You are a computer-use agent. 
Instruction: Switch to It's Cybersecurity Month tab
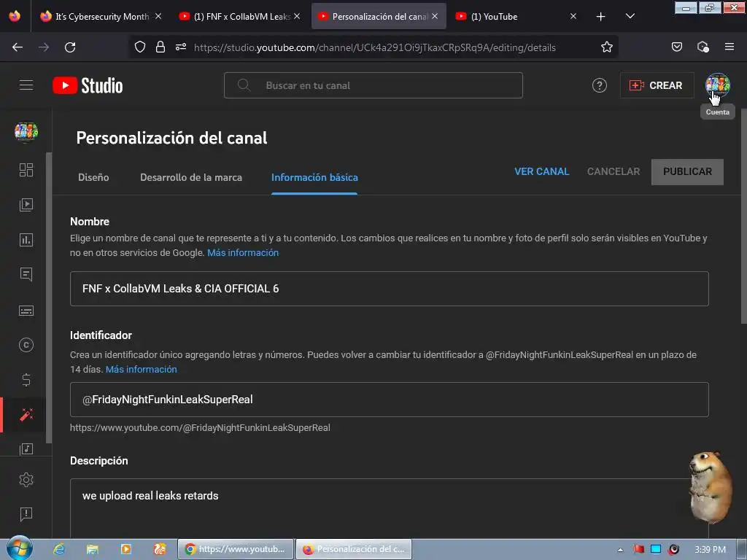(x=101, y=17)
